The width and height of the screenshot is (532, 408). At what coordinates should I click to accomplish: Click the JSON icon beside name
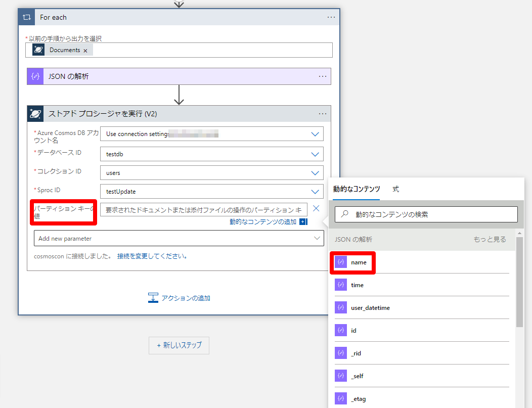click(341, 262)
